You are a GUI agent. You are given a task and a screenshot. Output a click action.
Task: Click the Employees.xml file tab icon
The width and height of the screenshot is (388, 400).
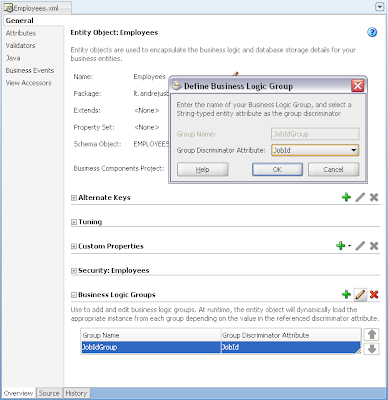pos(8,8)
